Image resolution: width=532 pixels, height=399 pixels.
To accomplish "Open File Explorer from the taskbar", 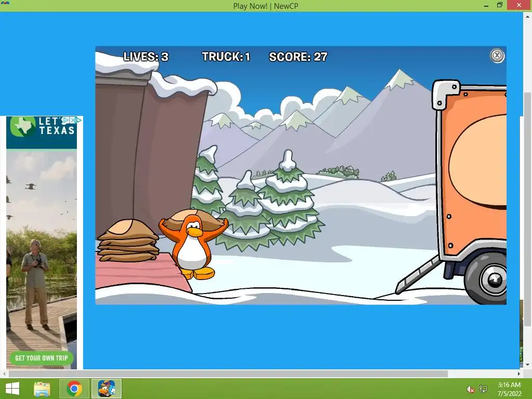I will [x=42, y=389].
